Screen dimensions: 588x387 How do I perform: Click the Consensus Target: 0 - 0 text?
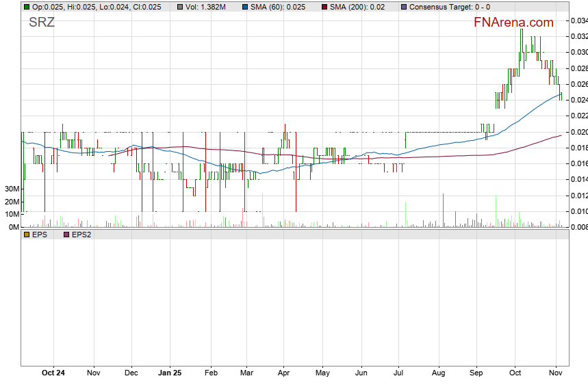click(449, 7)
